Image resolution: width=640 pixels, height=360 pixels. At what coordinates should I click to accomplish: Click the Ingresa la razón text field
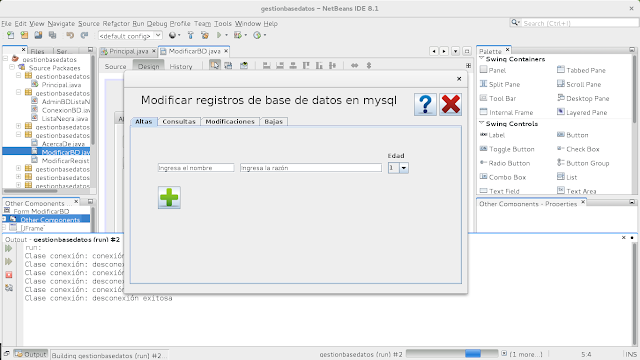(311, 168)
